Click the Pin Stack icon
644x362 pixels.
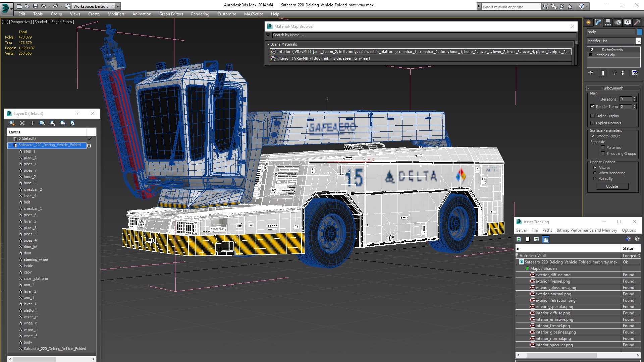point(591,73)
